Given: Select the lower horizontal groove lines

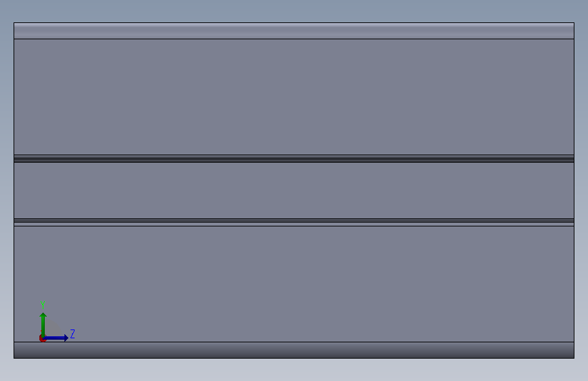Looking at the screenshot, I should point(294,222).
